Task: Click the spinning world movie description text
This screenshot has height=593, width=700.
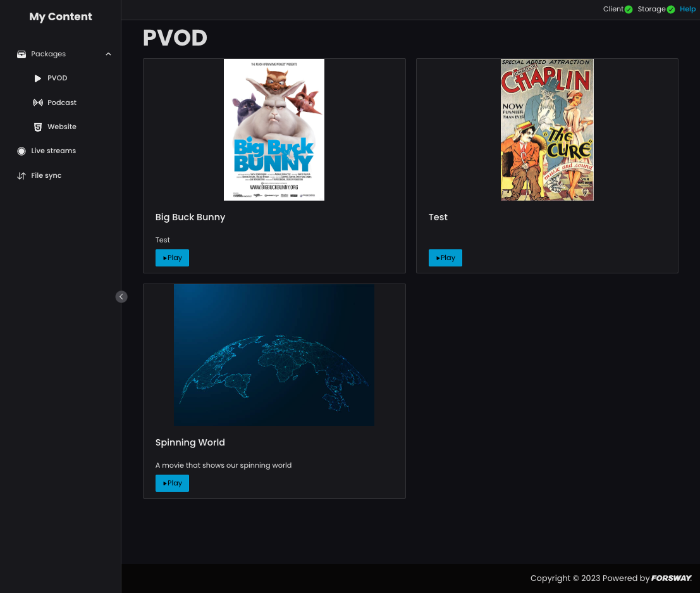Action: (224, 465)
